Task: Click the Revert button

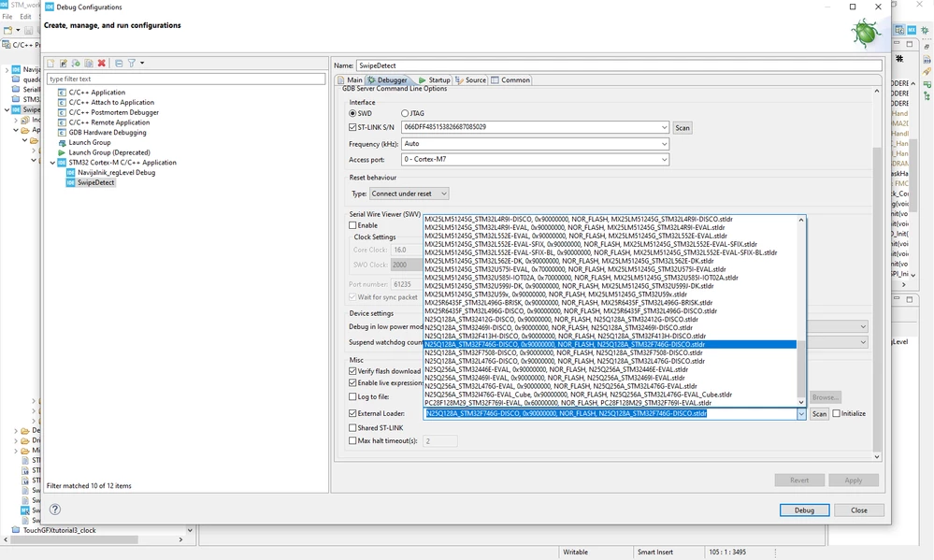Action: 799,481
